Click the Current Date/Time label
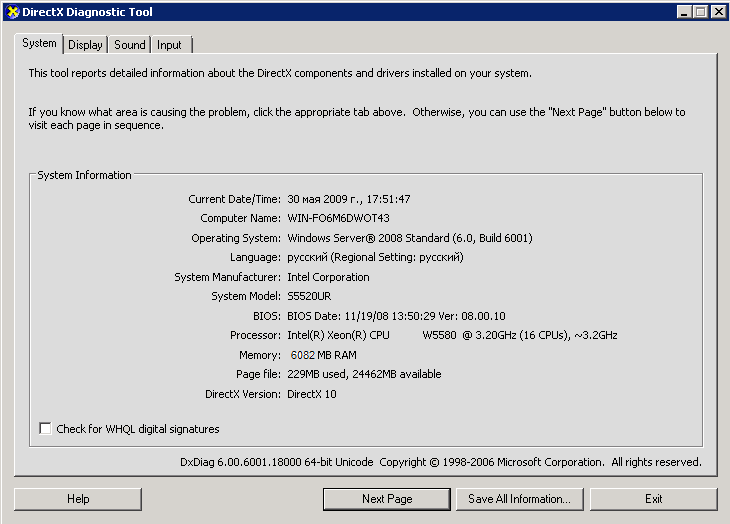Image resolution: width=730 pixels, height=524 pixels. [235, 199]
